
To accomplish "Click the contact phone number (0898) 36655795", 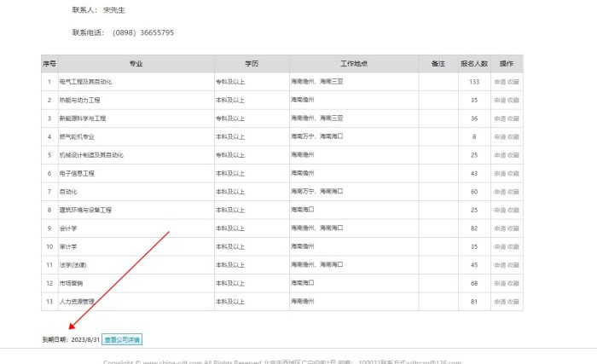I will click(143, 32).
